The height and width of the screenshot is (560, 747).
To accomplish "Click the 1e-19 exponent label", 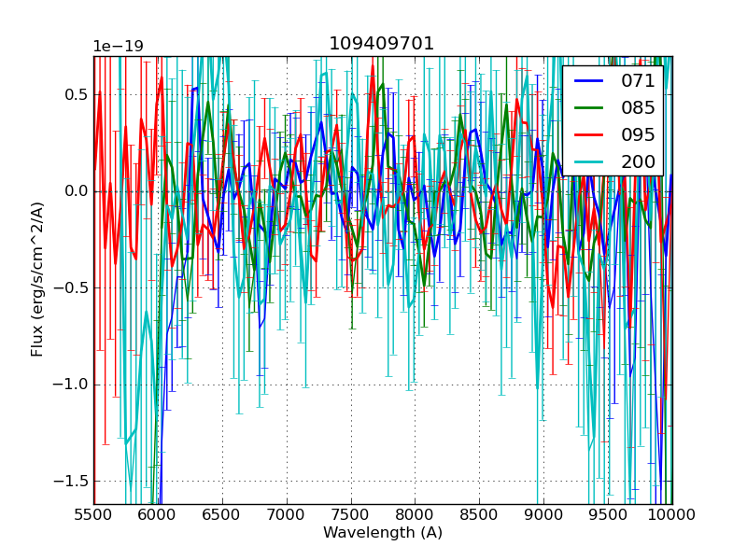I will tap(118, 47).
